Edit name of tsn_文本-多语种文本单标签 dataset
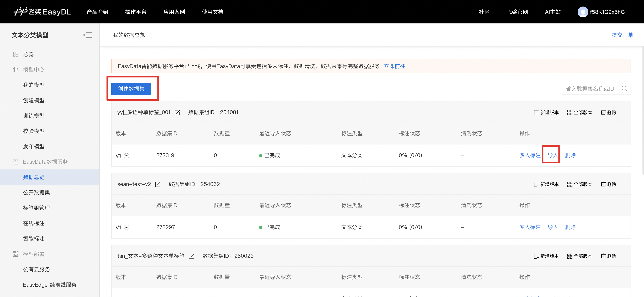The width and height of the screenshot is (644, 297). (192, 256)
